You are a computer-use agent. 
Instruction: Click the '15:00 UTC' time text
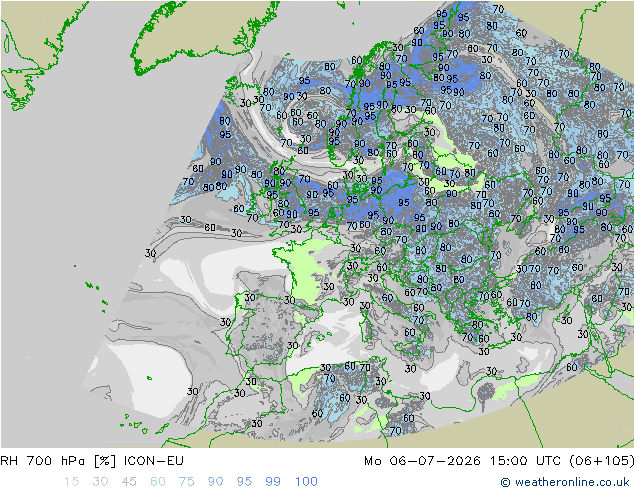pos(525,461)
